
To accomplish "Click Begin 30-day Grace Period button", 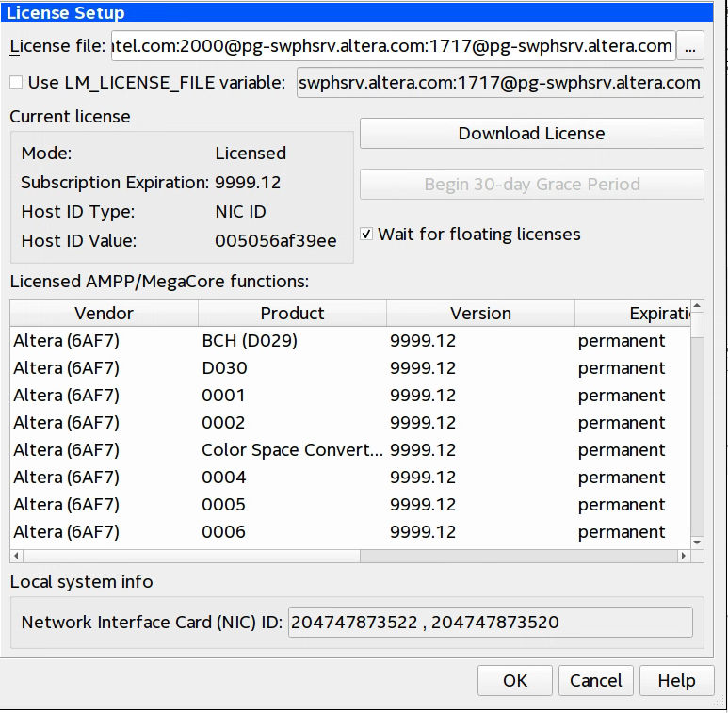I will pos(531,185).
